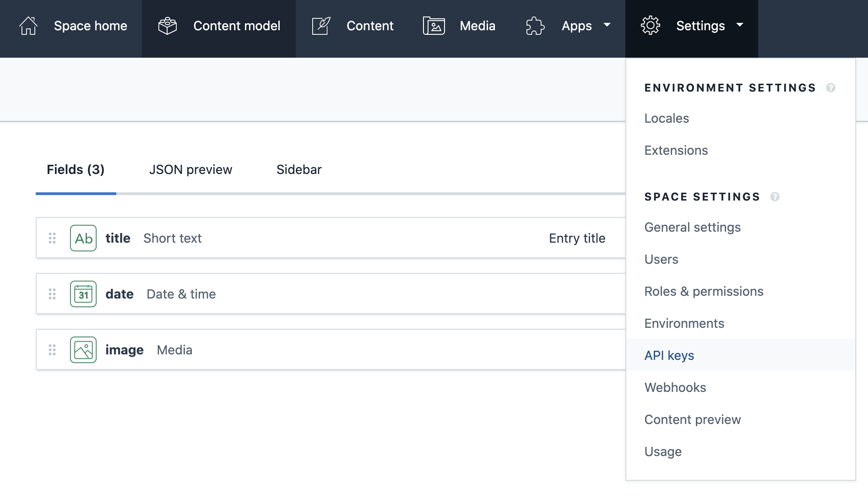Open the Sidebar tab
Viewport: 868px width, 500px height.
click(298, 169)
